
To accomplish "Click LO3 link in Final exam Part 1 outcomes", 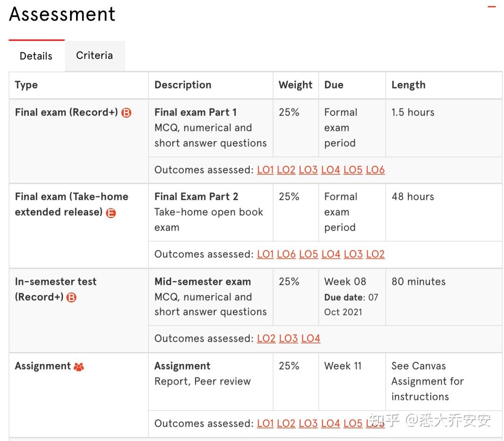I will 308,170.
